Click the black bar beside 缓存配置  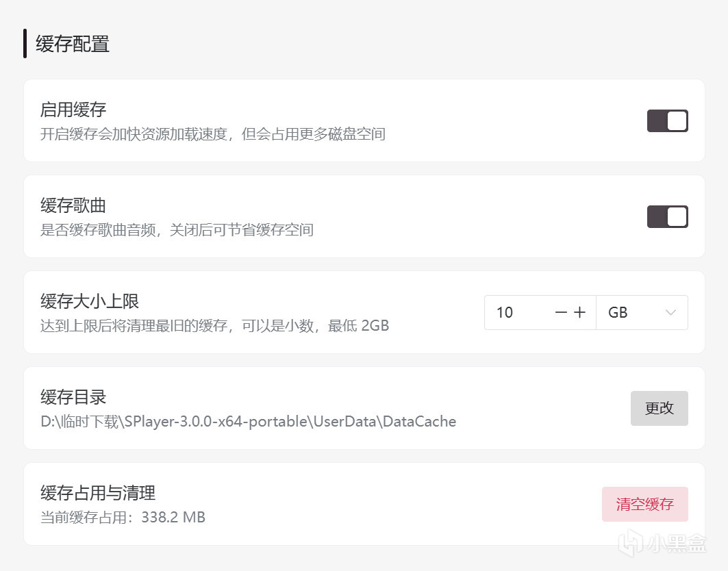click(x=25, y=44)
